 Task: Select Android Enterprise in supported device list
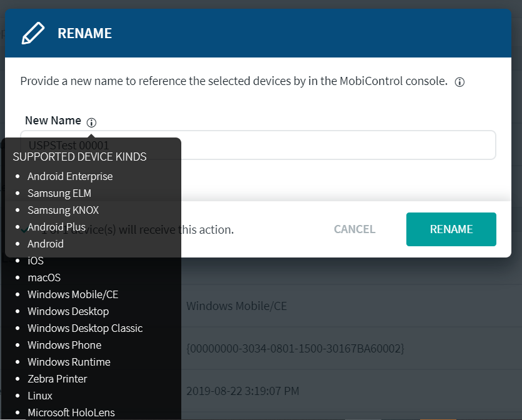point(70,177)
